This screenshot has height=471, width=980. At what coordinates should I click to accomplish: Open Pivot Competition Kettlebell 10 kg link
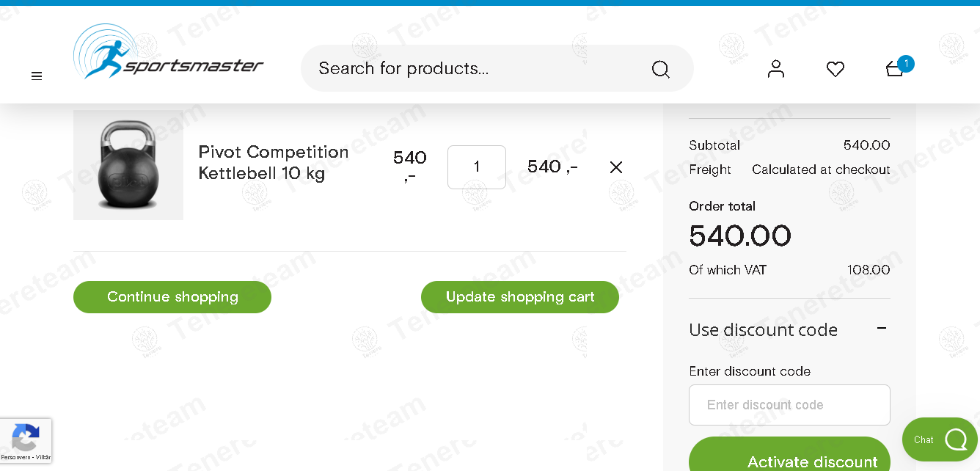[274, 163]
